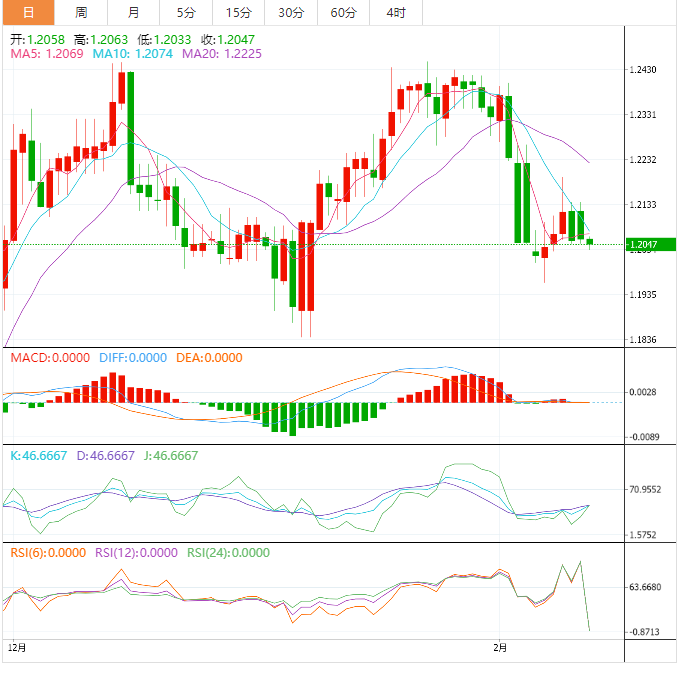This screenshot has height=675, width=682.
Task: Open the 月 monthly chart tab
Action: pyautogui.click(x=134, y=13)
